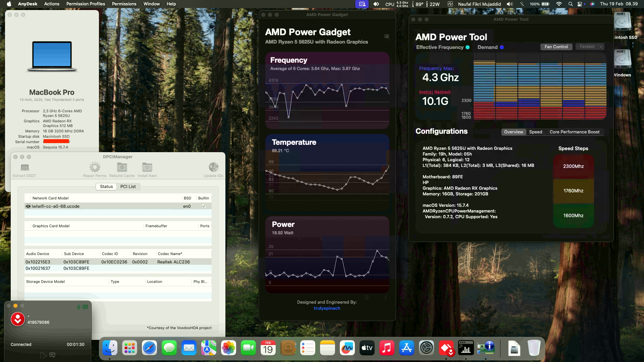Open Finder from the Dock
Image resolution: width=644 pixels, height=362 pixels.
click(x=110, y=348)
